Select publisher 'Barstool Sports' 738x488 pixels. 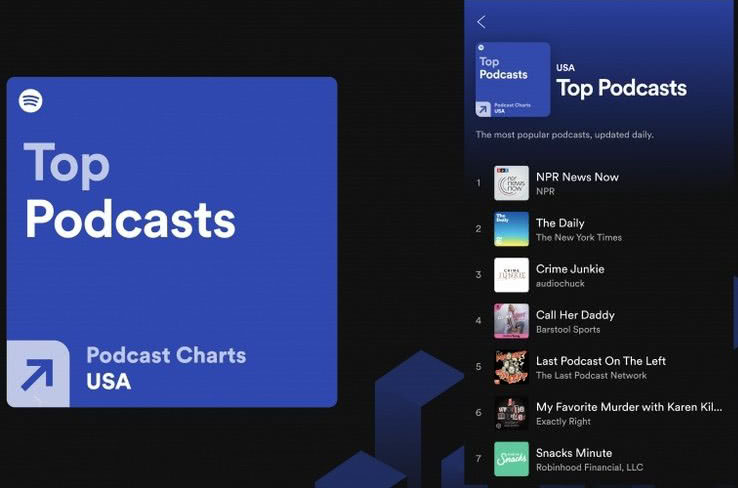click(x=568, y=329)
